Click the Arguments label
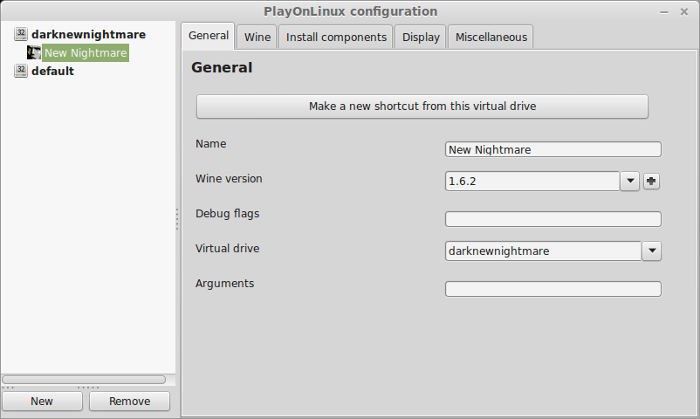This screenshot has height=419, width=700. point(225,284)
